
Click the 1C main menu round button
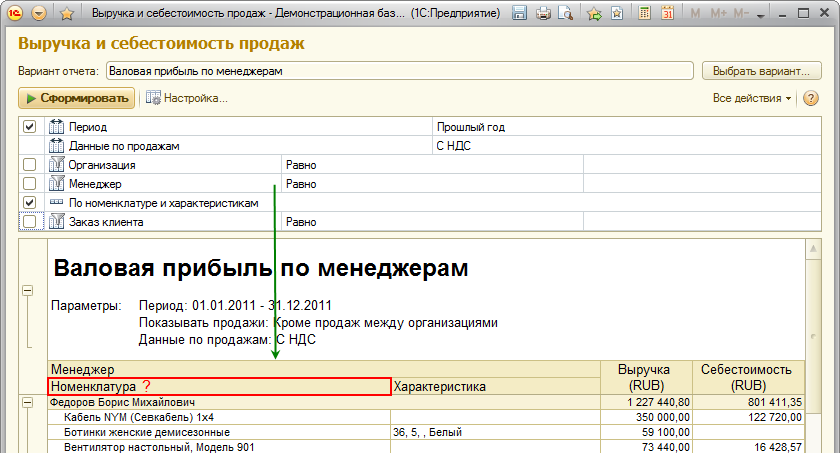(14, 14)
